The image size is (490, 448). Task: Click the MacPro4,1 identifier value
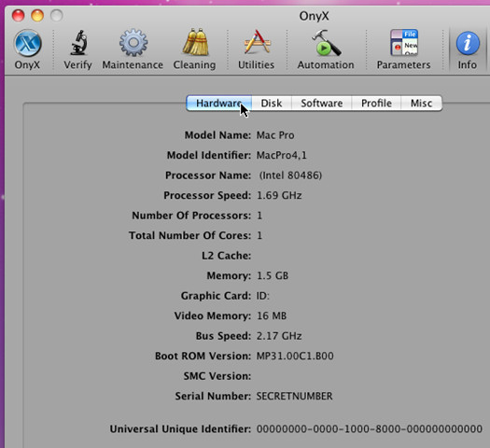(282, 155)
